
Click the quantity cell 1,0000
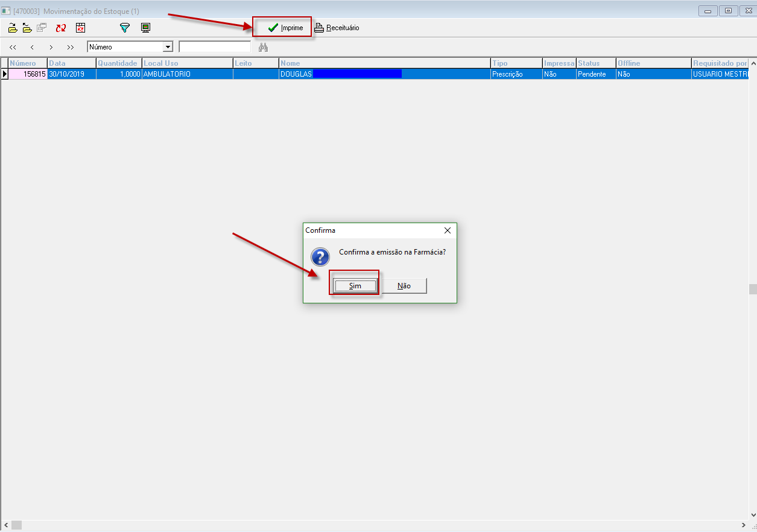[119, 74]
